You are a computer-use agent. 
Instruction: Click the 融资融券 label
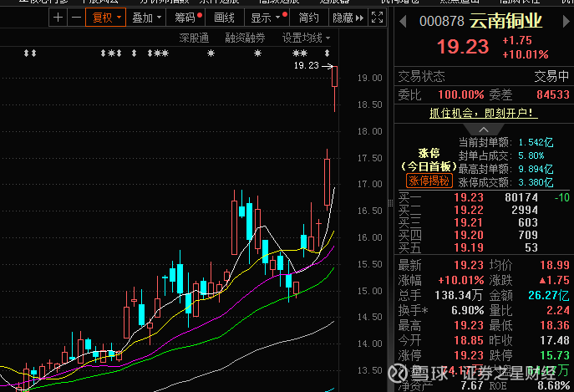coord(245,38)
